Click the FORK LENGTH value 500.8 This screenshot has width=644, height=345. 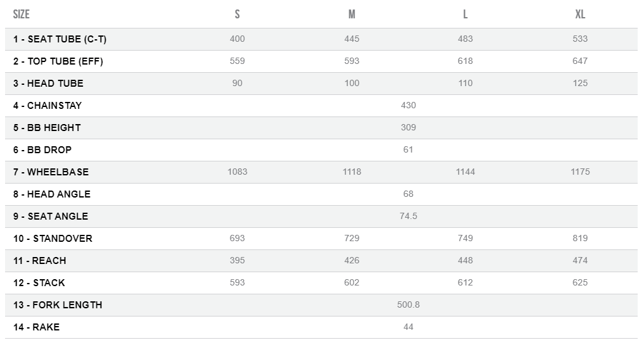coord(409,305)
